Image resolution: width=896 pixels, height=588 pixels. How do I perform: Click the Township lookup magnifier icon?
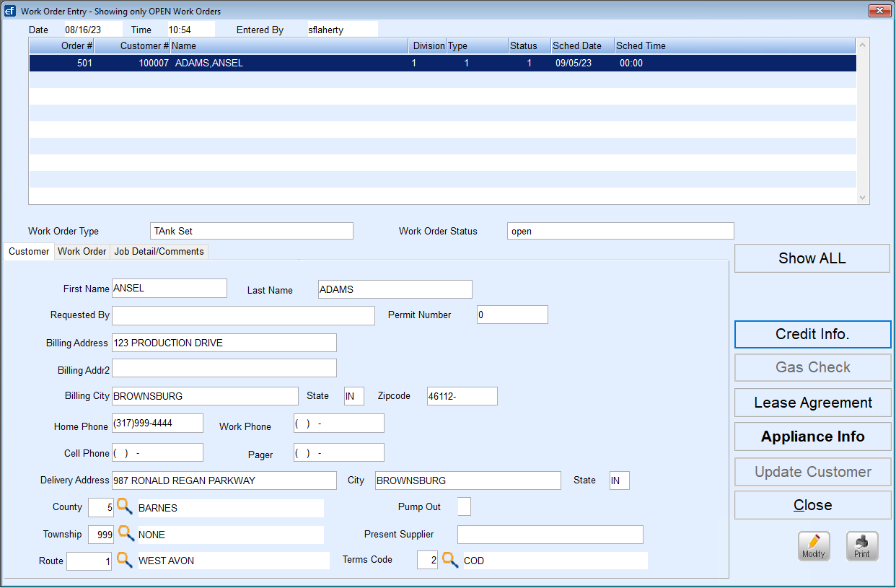point(126,534)
